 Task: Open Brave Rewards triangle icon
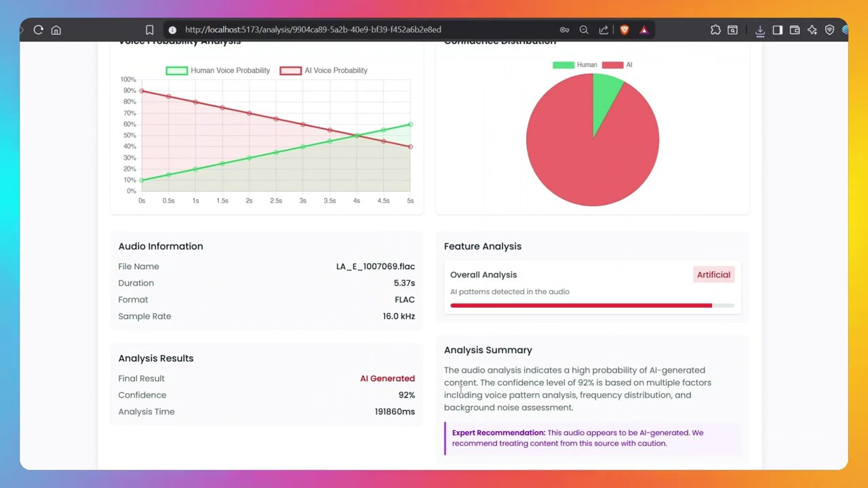[x=644, y=30]
